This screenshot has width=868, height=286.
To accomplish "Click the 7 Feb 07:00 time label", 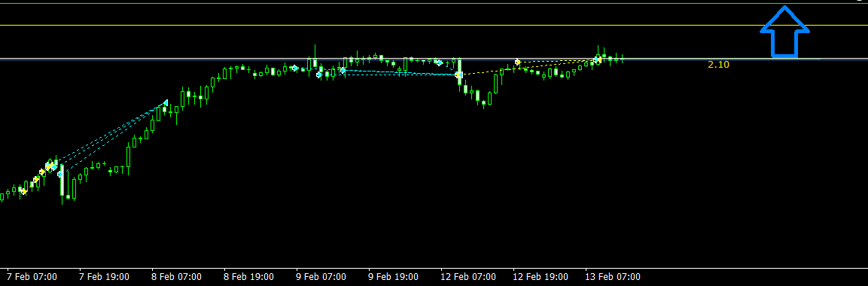I will (x=32, y=277).
